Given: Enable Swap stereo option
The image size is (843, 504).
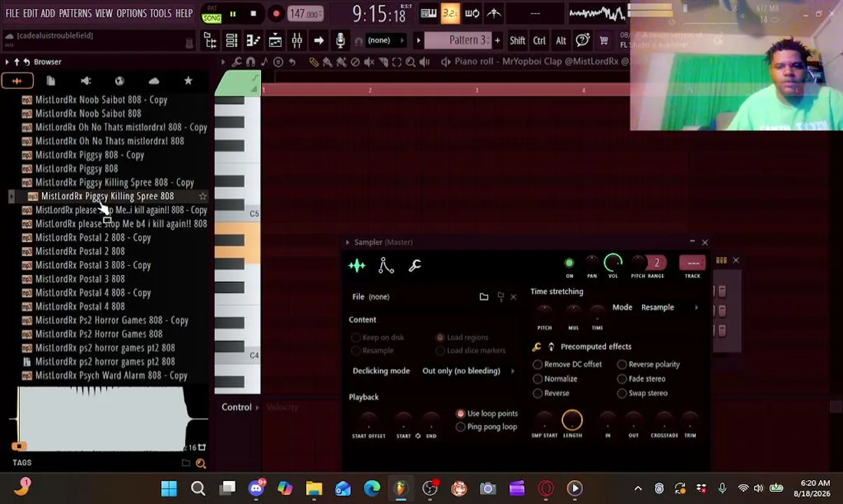Looking at the screenshot, I should click(x=622, y=393).
